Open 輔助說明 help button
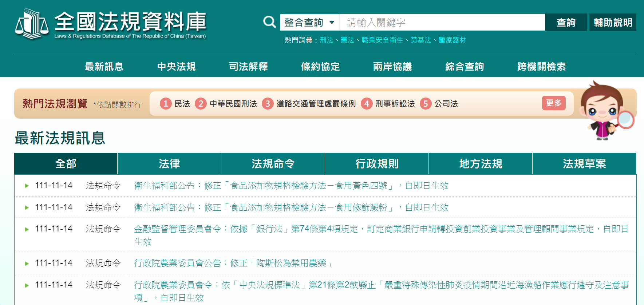This screenshot has width=644, height=305. [613, 23]
